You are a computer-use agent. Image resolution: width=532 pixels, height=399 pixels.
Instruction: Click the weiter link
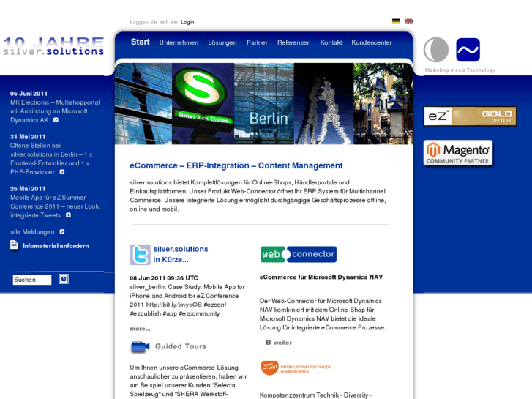[x=282, y=343]
